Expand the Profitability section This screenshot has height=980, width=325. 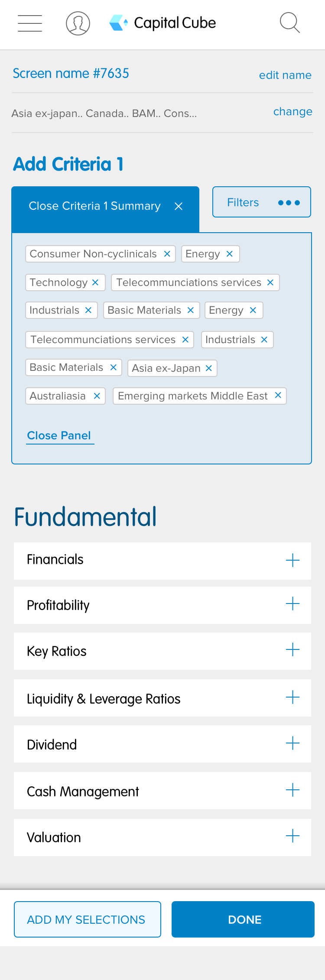tap(293, 604)
